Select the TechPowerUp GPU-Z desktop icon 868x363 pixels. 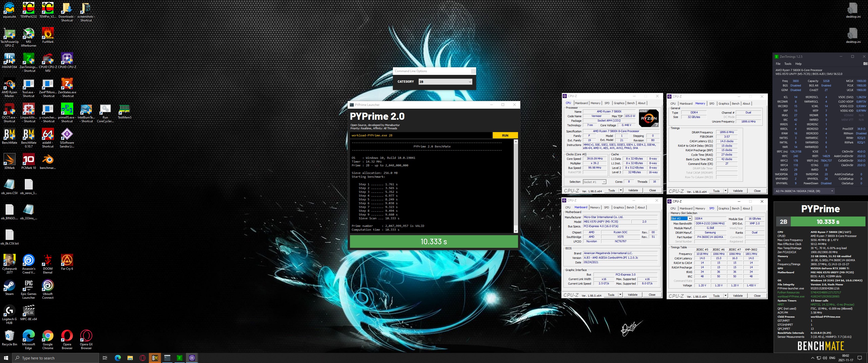(x=9, y=37)
